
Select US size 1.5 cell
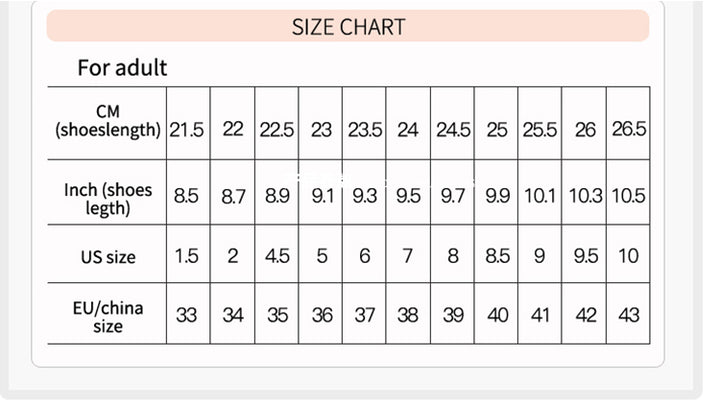coord(187,256)
